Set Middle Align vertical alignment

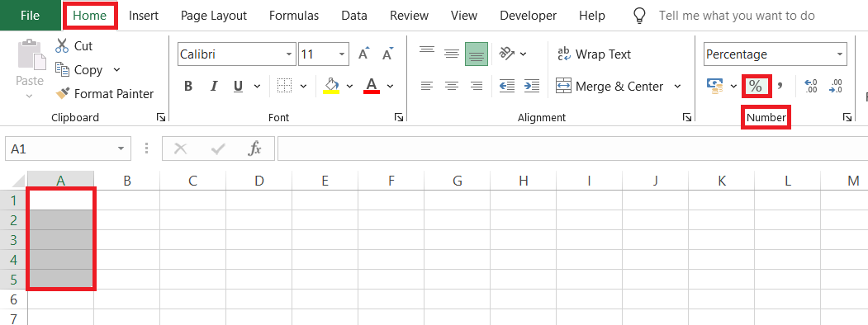pos(453,54)
